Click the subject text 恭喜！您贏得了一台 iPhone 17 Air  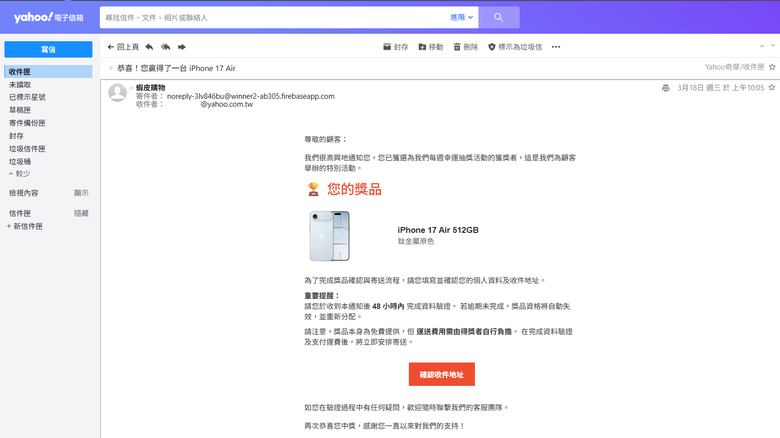176,68
